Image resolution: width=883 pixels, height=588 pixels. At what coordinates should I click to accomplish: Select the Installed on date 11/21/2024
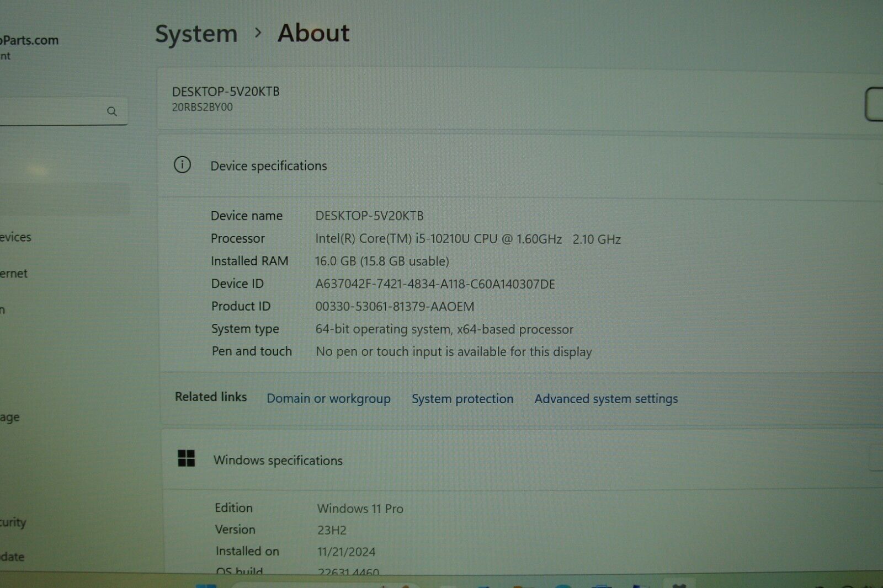tap(346, 552)
